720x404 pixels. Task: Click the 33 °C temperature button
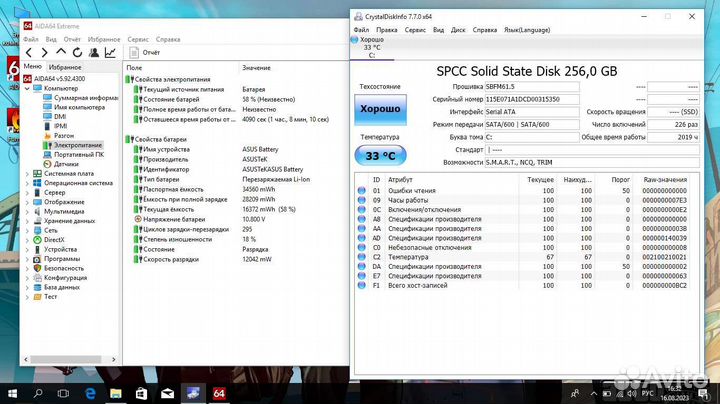(380, 156)
